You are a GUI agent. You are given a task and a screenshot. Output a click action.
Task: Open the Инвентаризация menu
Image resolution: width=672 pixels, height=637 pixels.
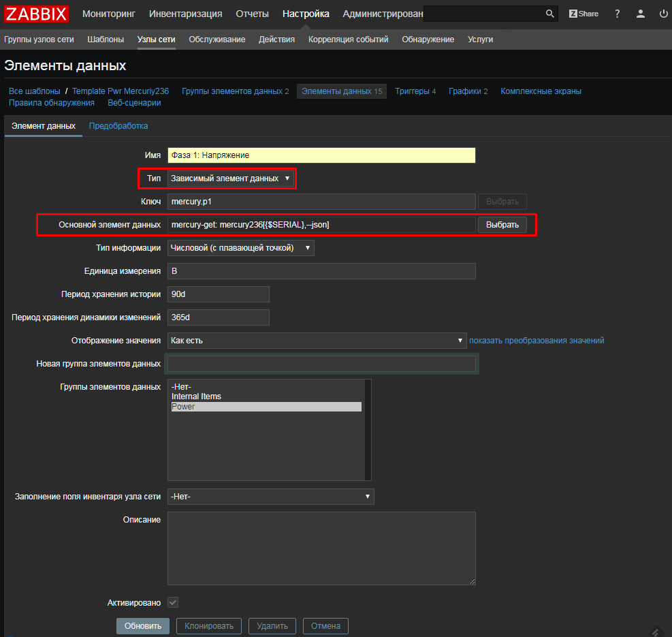coord(186,14)
